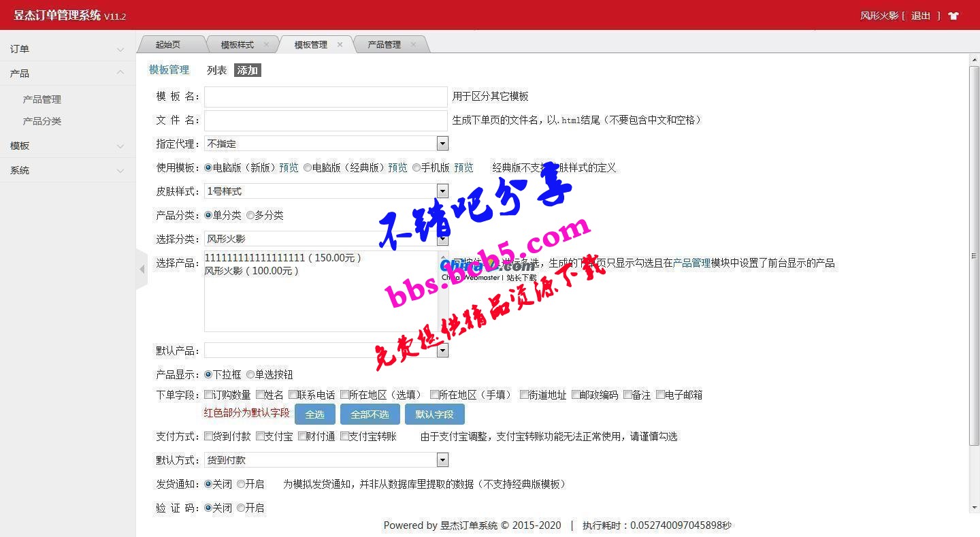Screen dimensions: 980x537
Task: Check the 联系电话 order field checkbox
Action: 293,395
